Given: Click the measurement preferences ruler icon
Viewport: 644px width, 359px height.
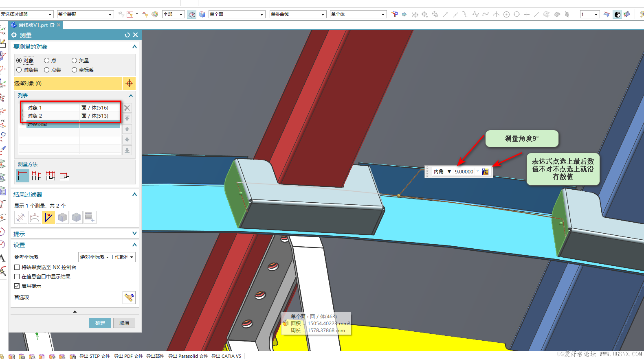Looking at the screenshot, I should click(129, 298).
